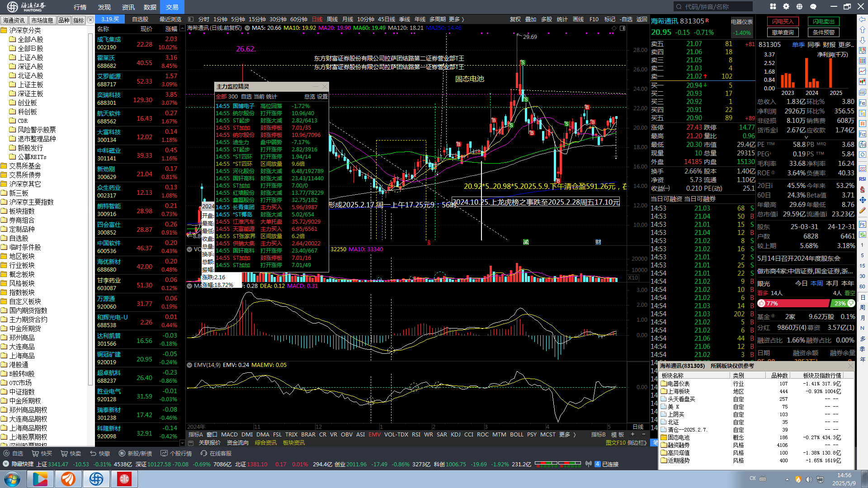Click the up arrow icon on right sidebar
The image size is (868, 488).
[863, 29]
